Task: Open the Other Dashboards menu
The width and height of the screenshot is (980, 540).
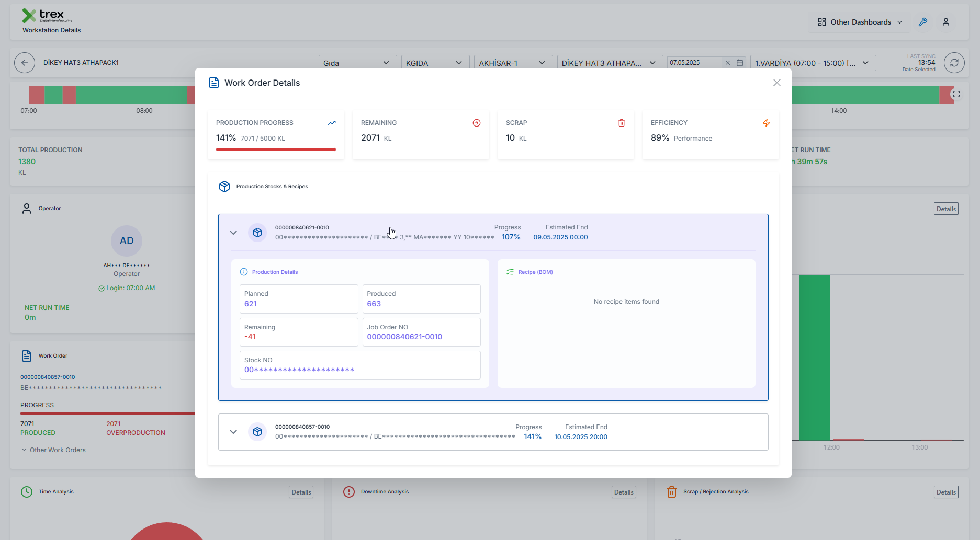Action: pyautogui.click(x=860, y=22)
